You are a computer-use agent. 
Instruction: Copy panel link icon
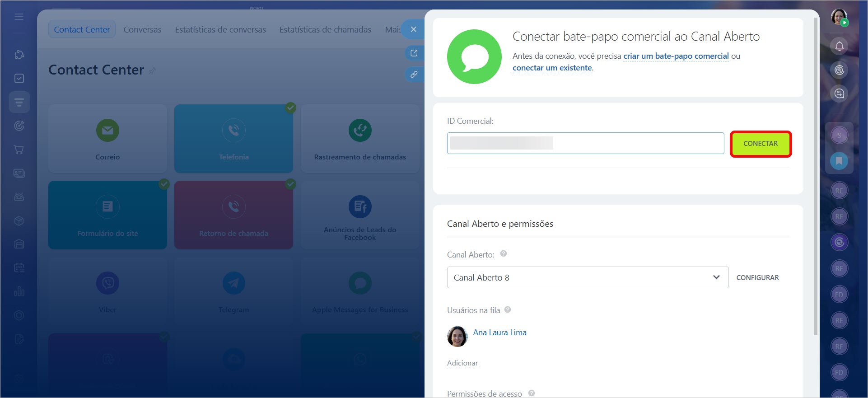(x=414, y=74)
